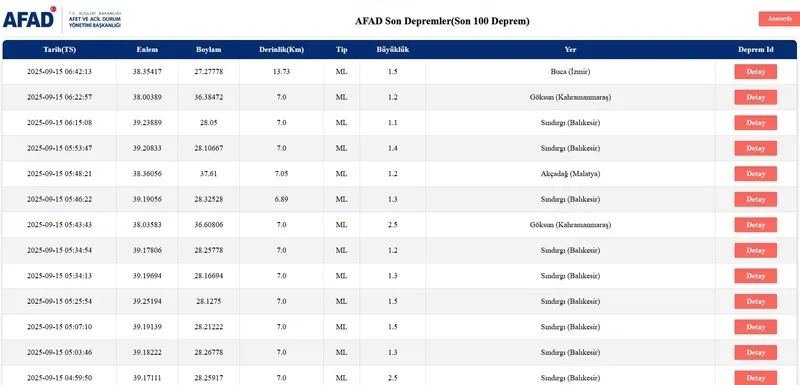Select longitude value 37.61
Viewport: 800px width, 385px height.
pyautogui.click(x=209, y=173)
